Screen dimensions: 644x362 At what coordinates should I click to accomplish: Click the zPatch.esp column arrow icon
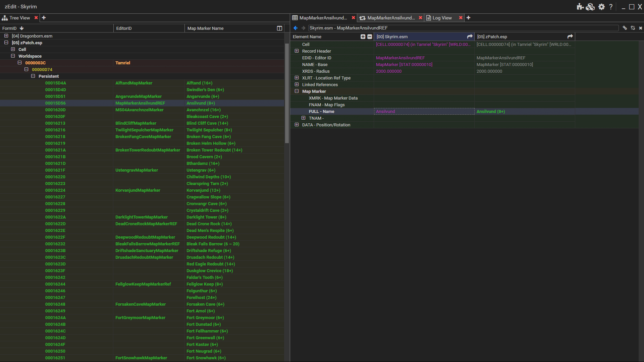click(x=570, y=37)
